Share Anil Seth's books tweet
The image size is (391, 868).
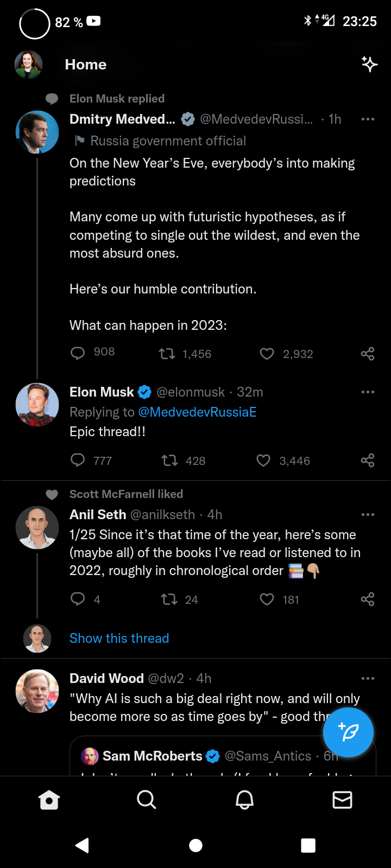click(368, 599)
